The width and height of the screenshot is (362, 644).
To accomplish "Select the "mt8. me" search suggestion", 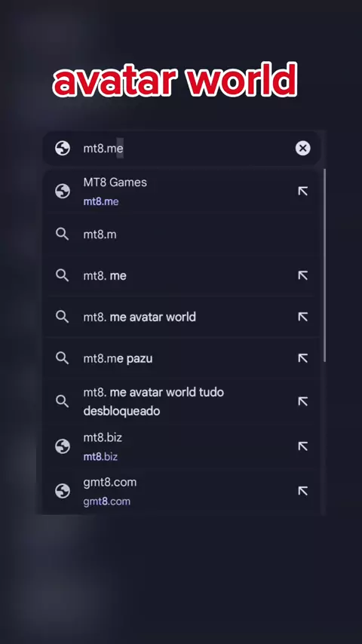I will point(181,275).
